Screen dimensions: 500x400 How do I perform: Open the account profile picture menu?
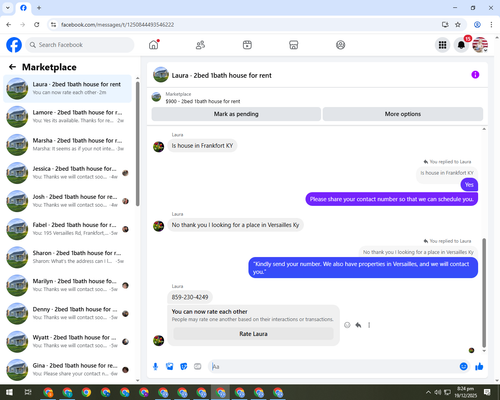[480, 45]
